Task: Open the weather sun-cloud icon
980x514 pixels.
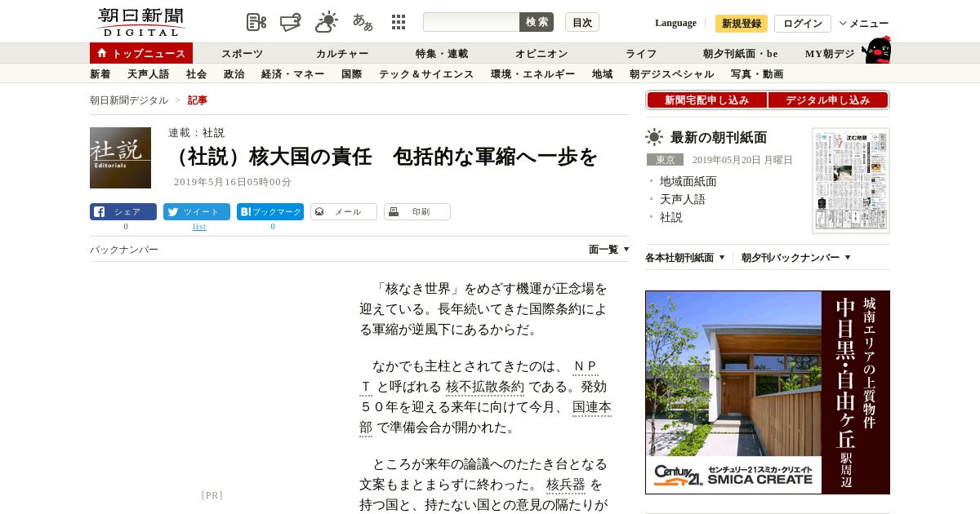Action: tap(327, 22)
